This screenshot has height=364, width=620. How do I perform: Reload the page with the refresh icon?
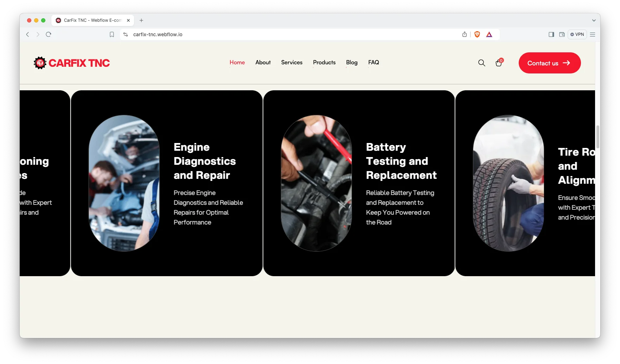point(49,34)
